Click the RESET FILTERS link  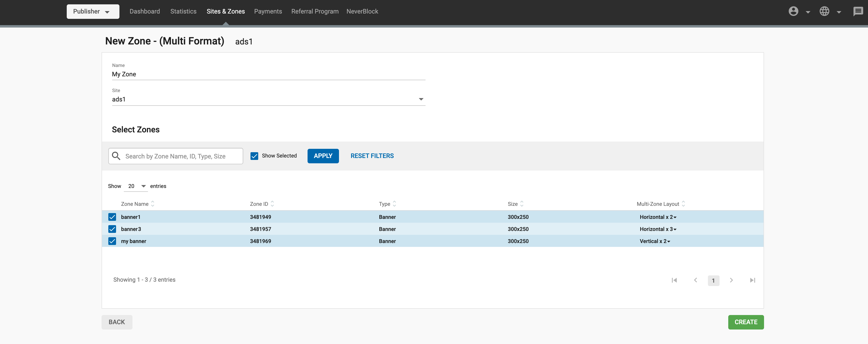click(x=372, y=156)
